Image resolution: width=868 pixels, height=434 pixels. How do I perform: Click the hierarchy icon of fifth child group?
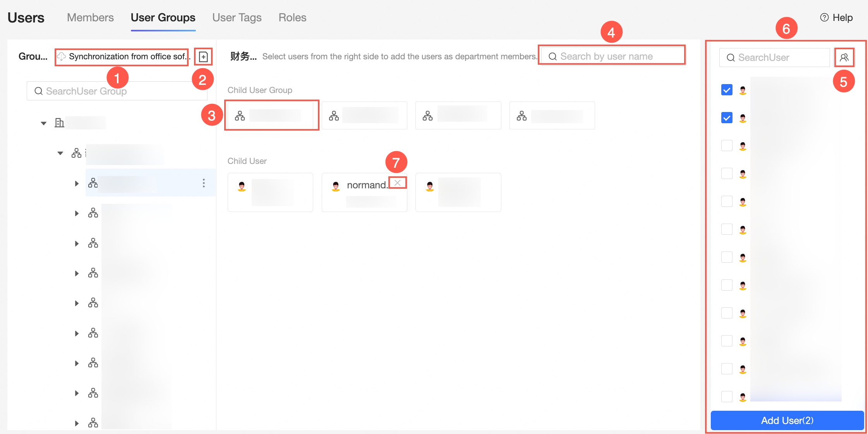point(93,303)
